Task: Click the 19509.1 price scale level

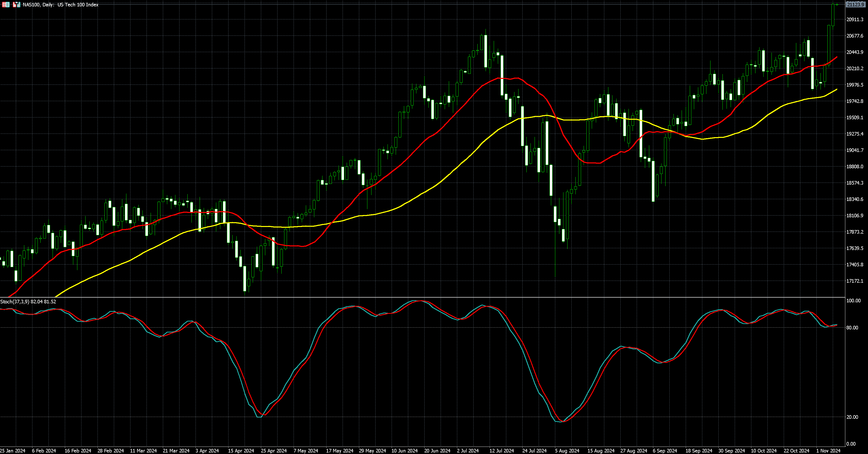Action: (x=854, y=117)
